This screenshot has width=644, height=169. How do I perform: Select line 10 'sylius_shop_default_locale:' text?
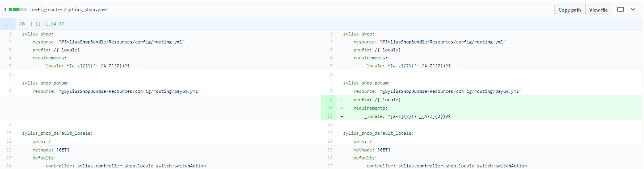57,133
